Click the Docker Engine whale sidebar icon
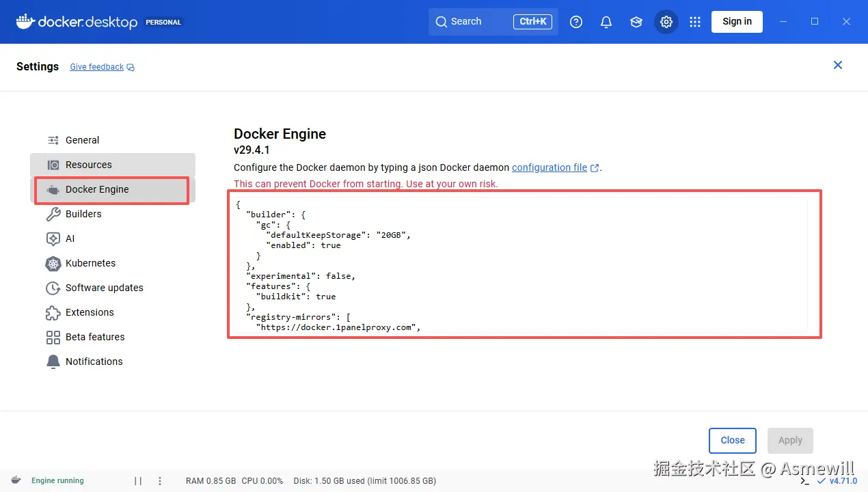This screenshot has height=492, width=868. pyautogui.click(x=53, y=189)
